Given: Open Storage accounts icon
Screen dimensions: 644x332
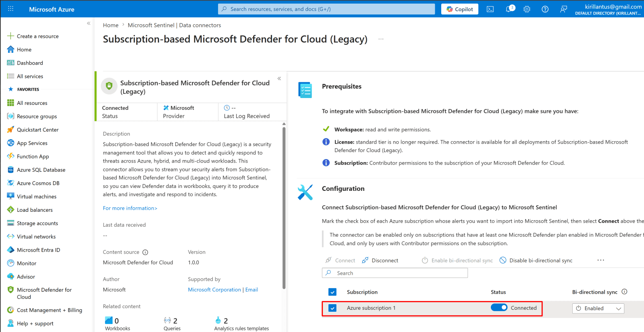Looking at the screenshot, I should click(x=10, y=223).
